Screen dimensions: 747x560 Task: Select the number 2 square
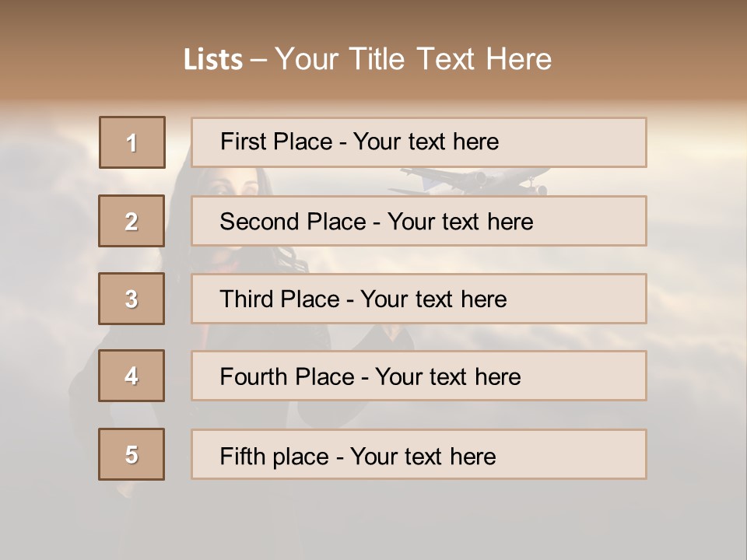click(132, 221)
